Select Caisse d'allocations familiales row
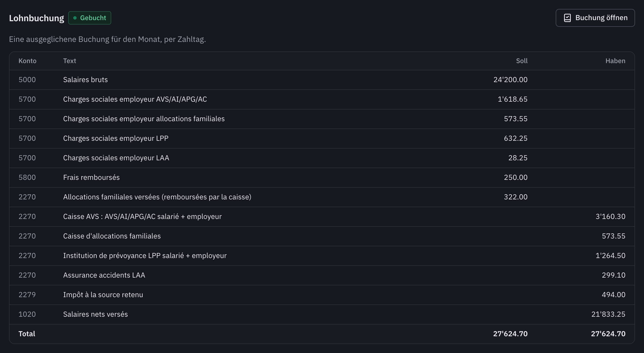This screenshot has height=353, width=644. click(x=322, y=236)
